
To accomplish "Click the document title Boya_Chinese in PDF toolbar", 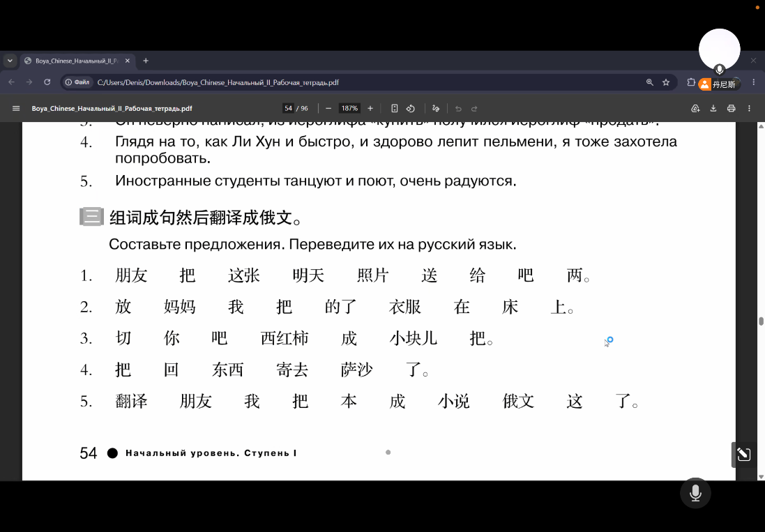I will (x=112, y=108).
